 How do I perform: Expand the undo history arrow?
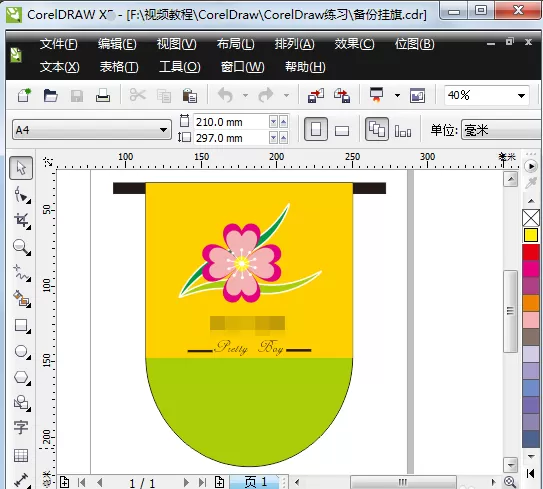(245, 95)
